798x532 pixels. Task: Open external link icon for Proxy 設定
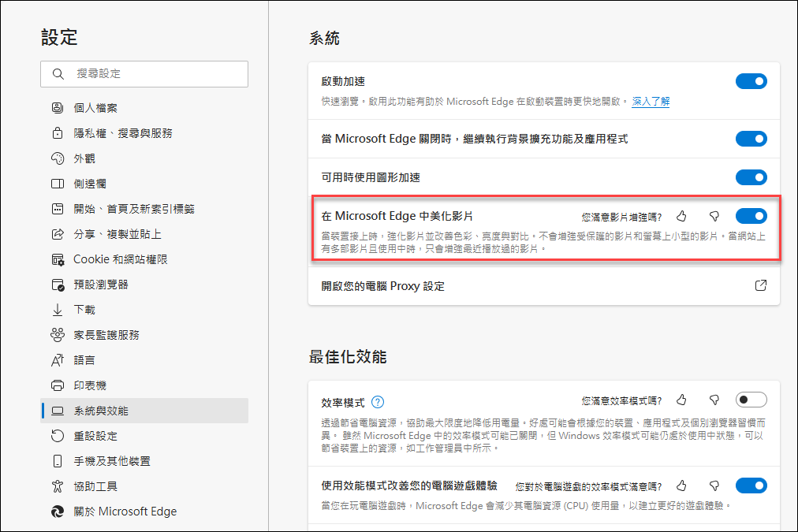point(761,285)
